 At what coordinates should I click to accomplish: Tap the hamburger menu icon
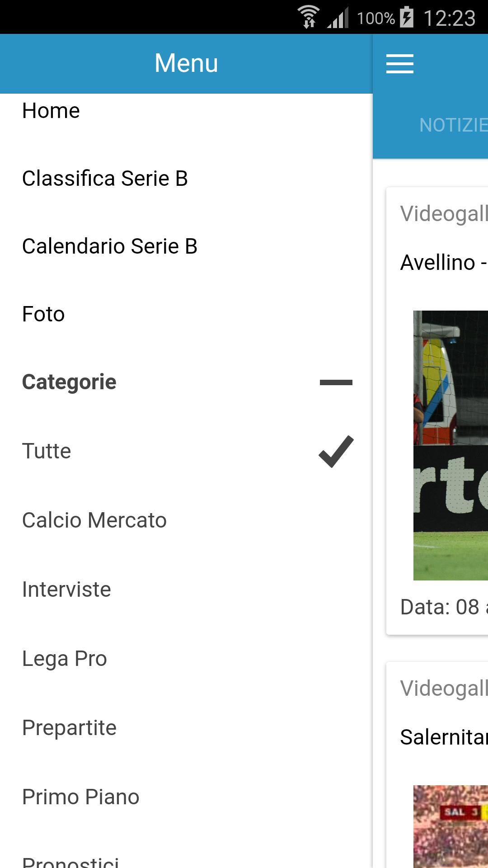point(399,64)
